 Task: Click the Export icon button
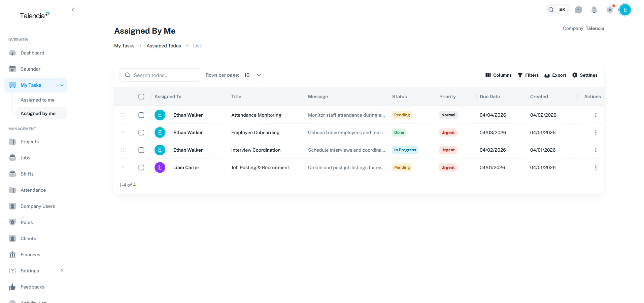[555, 75]
